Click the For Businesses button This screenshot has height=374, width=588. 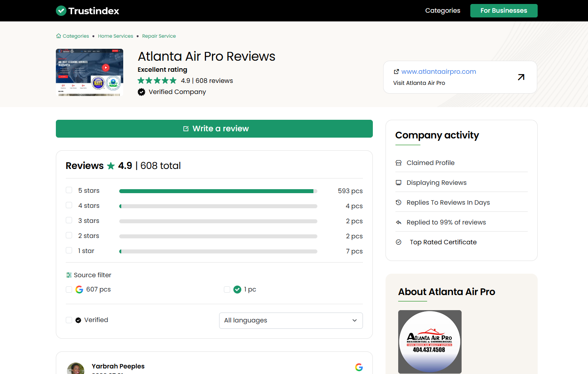pos(504,11)
